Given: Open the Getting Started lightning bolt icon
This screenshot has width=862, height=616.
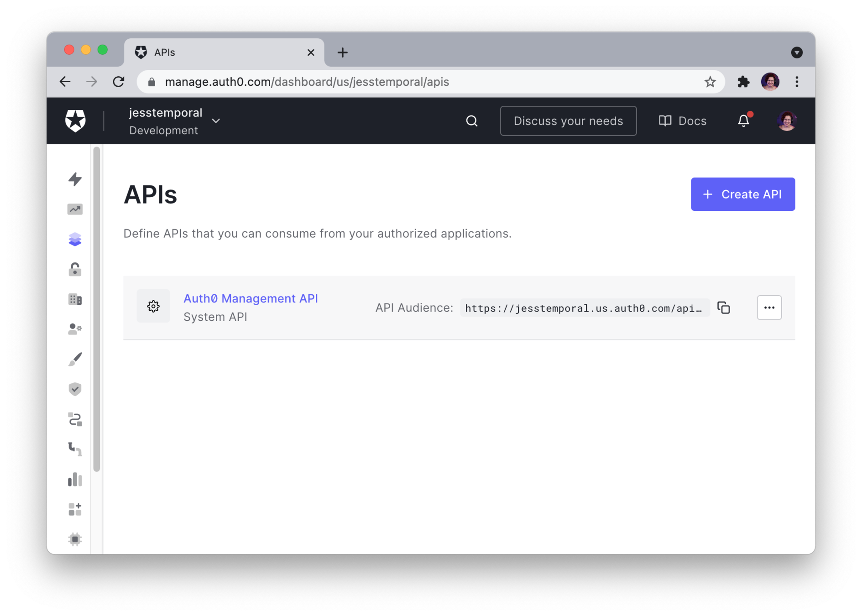Looking at the screenshot, I should click(75, 179).
